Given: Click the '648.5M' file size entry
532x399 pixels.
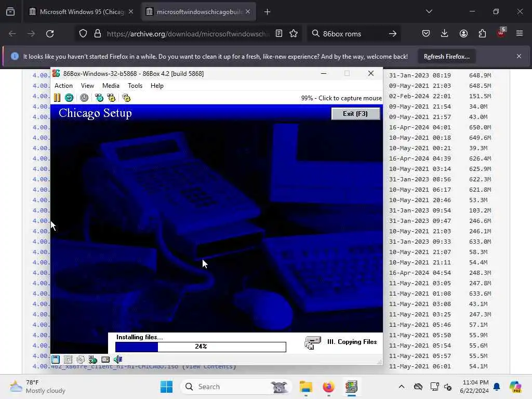Looking at the screenshot, I should pos(480,86).
